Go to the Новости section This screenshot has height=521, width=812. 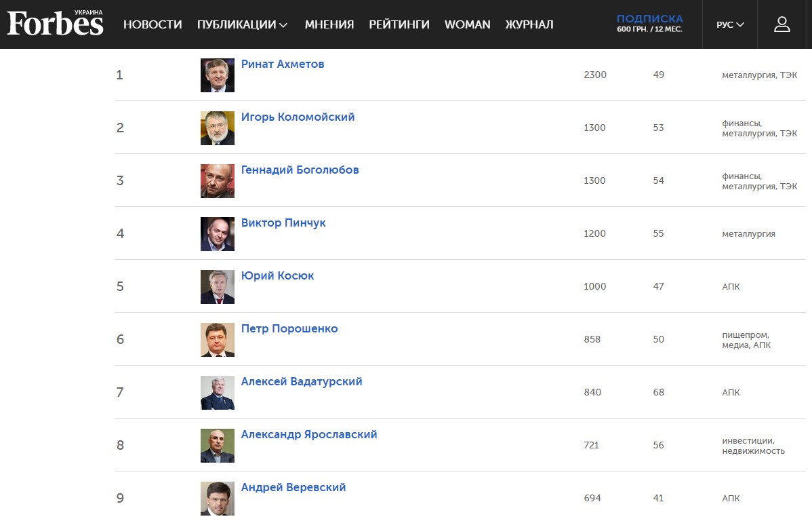153,24
